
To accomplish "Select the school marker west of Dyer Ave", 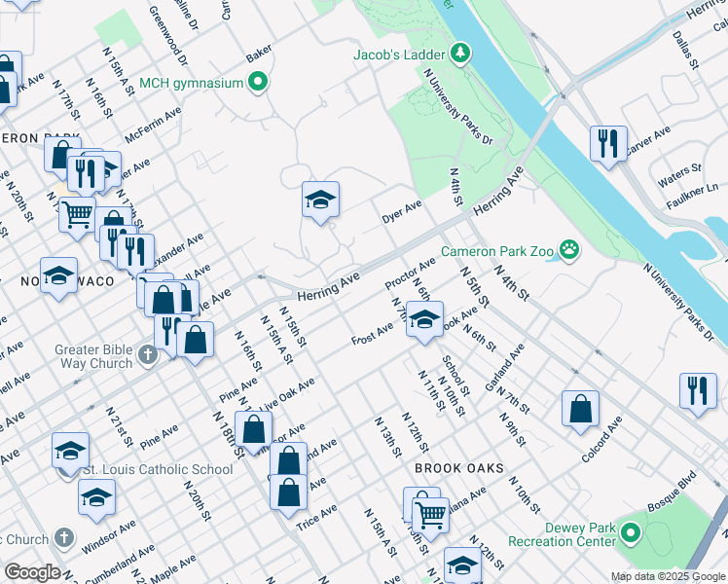I will pyautogui.click(x=320, y=201).
